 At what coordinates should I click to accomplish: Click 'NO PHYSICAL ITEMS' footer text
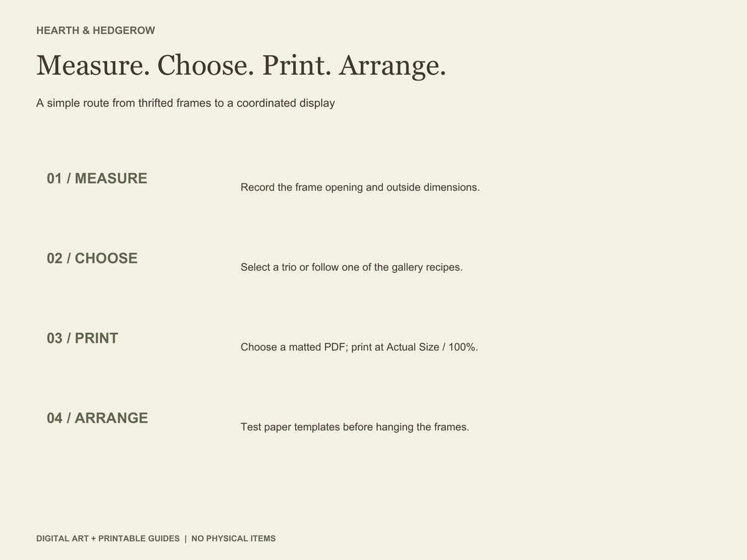(x=233, y=539)
